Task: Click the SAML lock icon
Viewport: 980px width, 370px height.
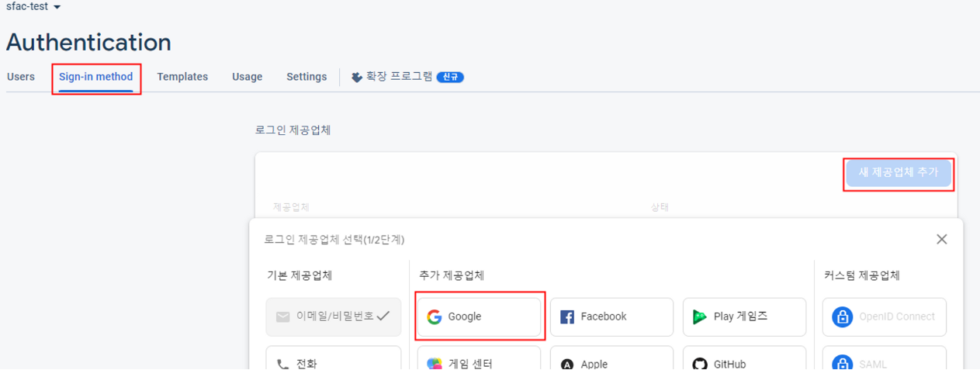Action: [x=842, y=363]
